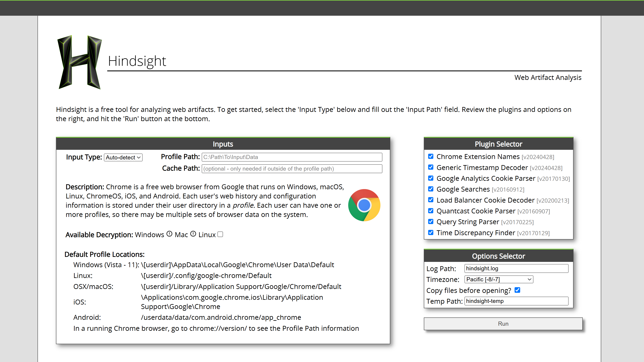The image size is (644, 362).
Task: Click the Temp Path hindsight-temp field
Action: pos(516,301)
